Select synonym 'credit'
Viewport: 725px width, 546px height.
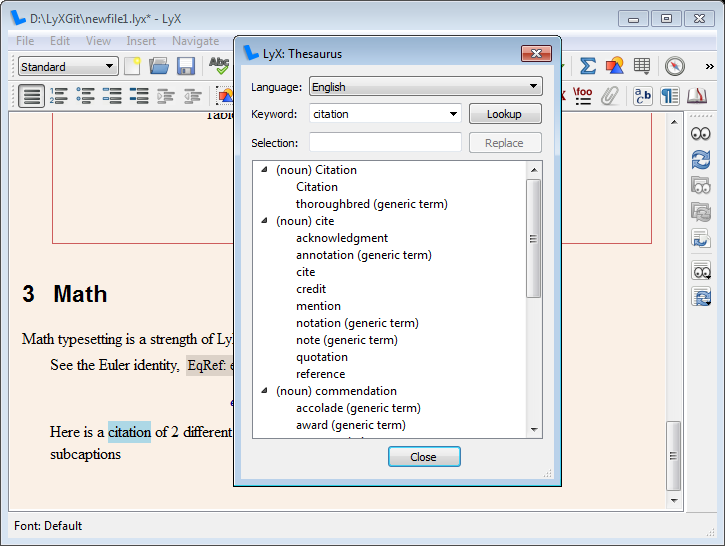click(311, 289)
